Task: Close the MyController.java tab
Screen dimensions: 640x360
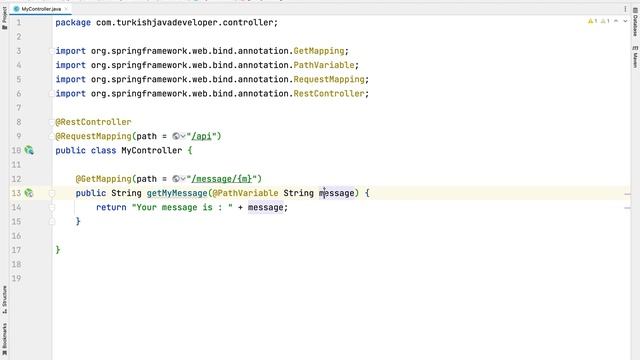Action: pos(66,9)
